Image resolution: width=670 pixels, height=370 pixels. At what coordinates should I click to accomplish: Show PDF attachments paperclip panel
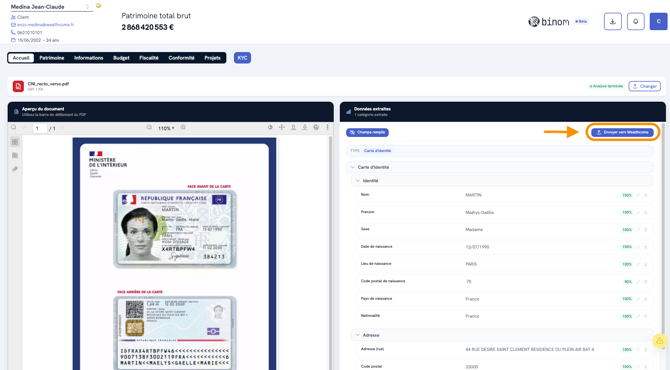pyautogui.click(x=15, y=169)
